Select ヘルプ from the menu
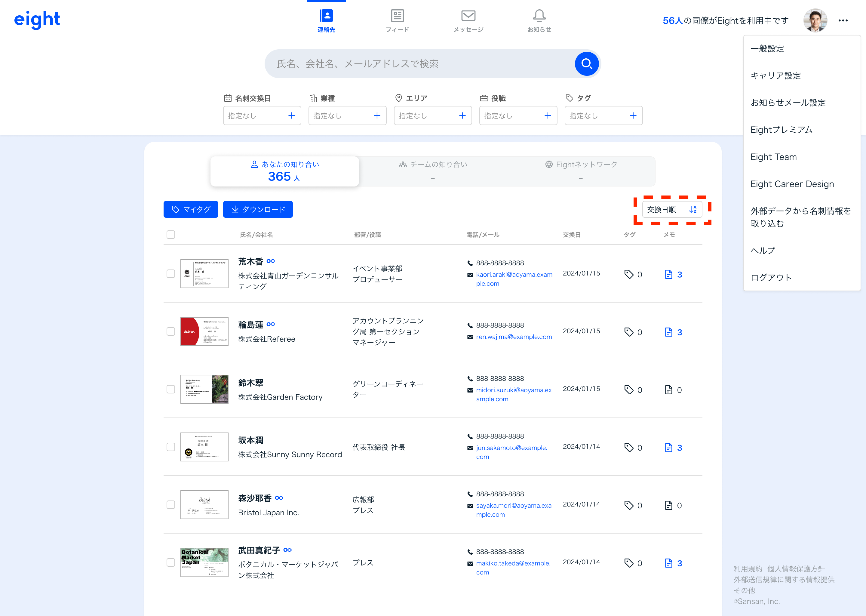Image resolution: width=866 pixels, height=616 pixels. (x=763, y=250)
